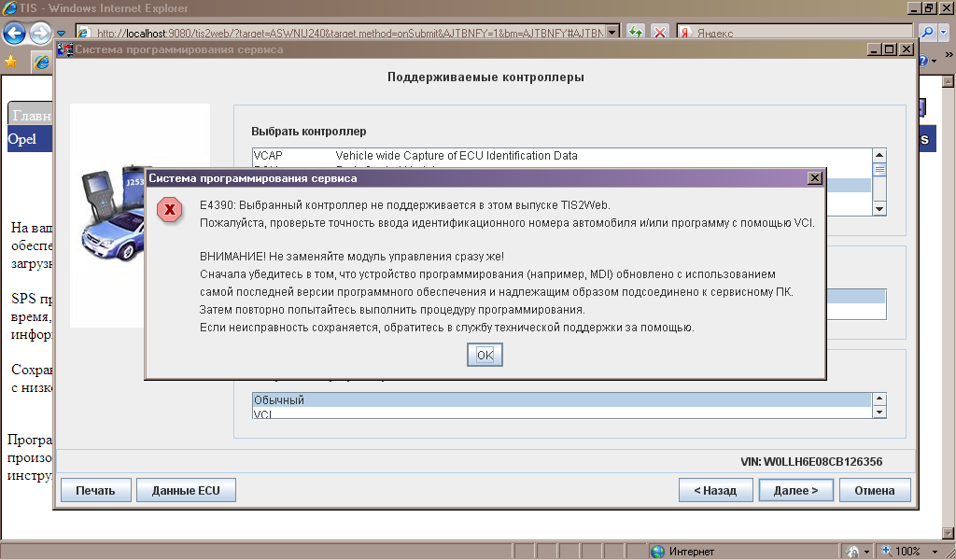Image resolution: width=956 pixels, height=560 pixels.
Task: Click the Stop loading red X icon
Action: [660, 33]
